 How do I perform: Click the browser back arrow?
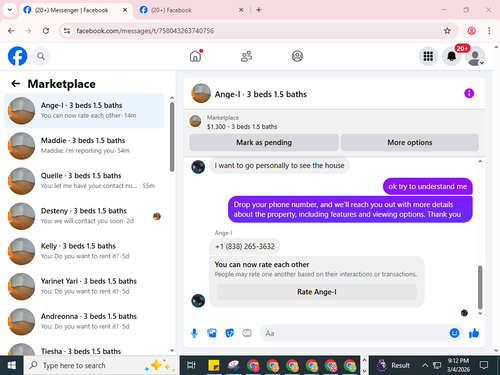point(11,31)
